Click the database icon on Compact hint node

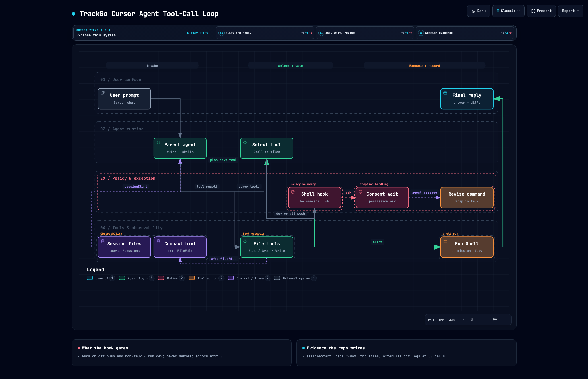click(x=158, y=241)
